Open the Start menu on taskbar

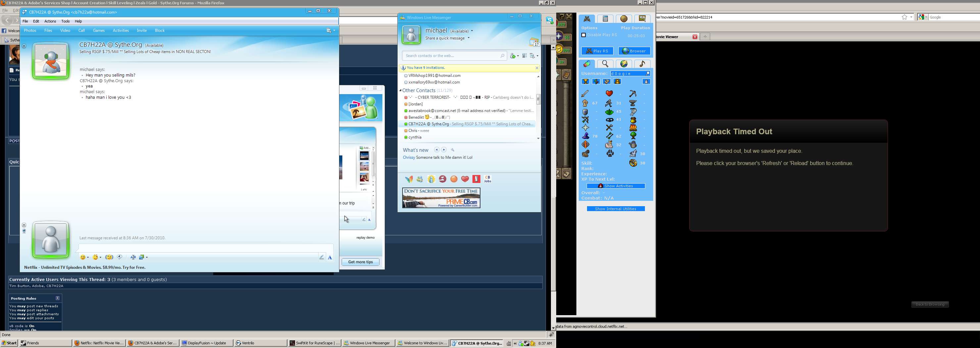9,343
